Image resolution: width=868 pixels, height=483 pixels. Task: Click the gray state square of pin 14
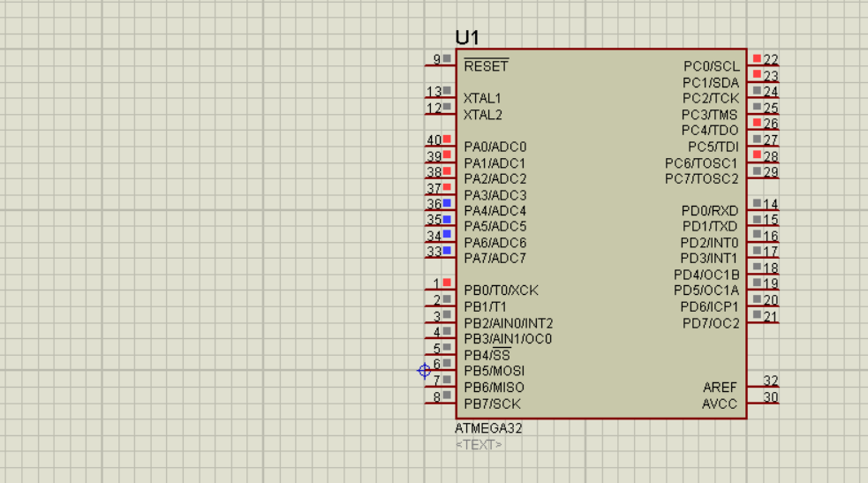(757, 203)
